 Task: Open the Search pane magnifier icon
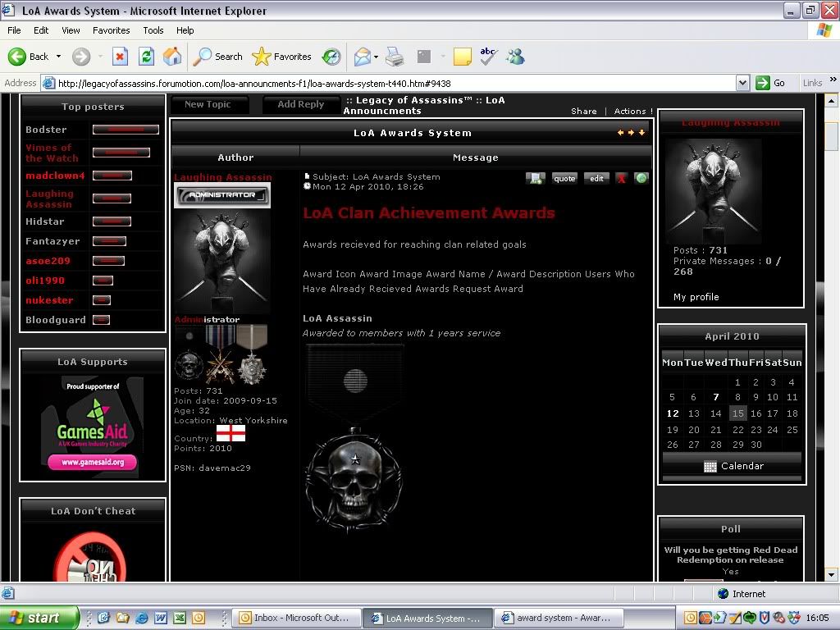pyautogui.click(x=202, y=57)
